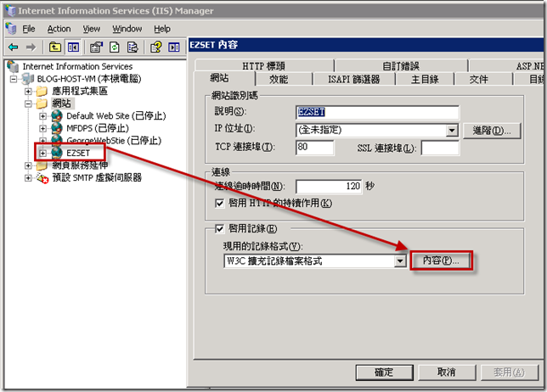This screenshot has height=392, width=547.
Task: Collapse the BLOG-HOST-VM tree node
Action: pos(14,79)
